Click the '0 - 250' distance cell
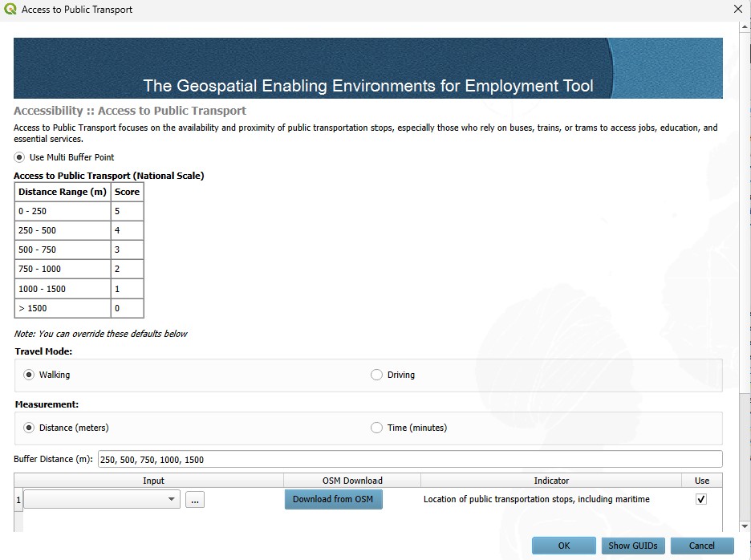Image resolution: width=751 pixels, height=560 pixels. click(x=63, y=211)
